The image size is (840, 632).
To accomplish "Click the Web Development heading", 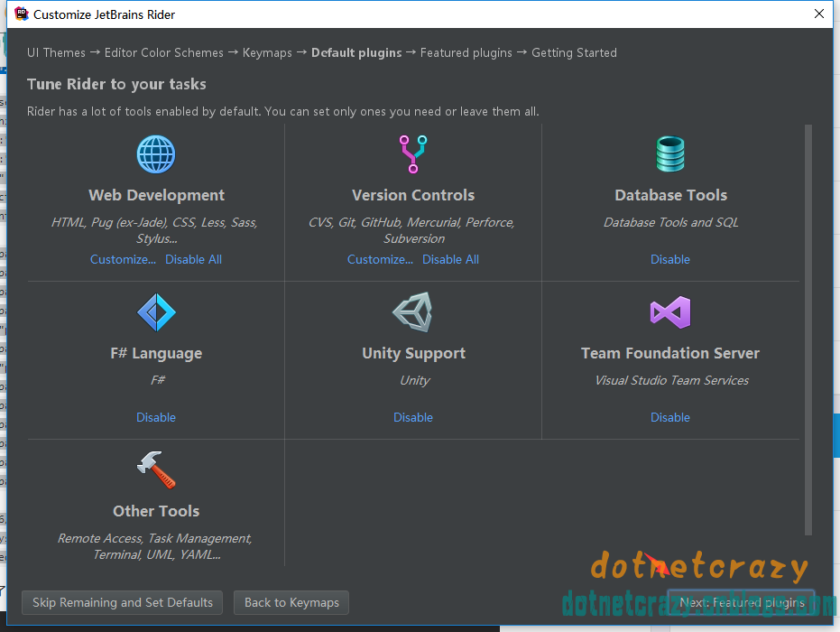I will click(x=156, y=195).
